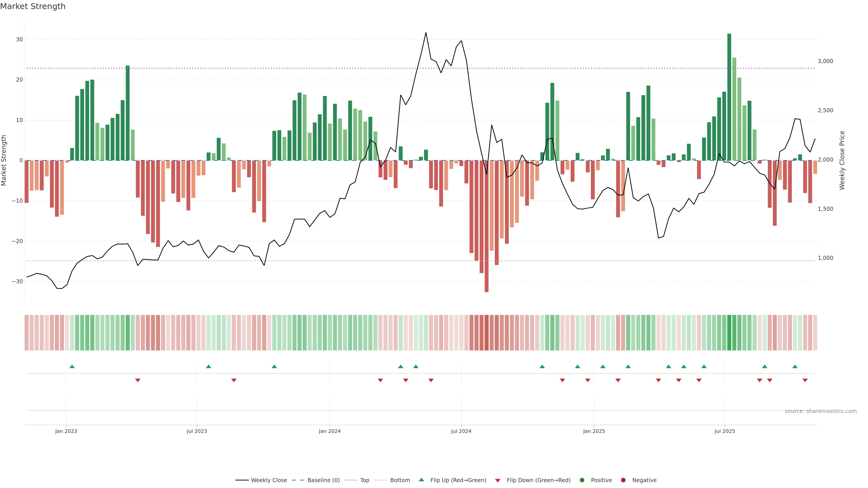This screenshot has width=868, height=488.
Task: Click the first green flip-up triangle marker
Action: pyautogui.click(x=72, y=366)
